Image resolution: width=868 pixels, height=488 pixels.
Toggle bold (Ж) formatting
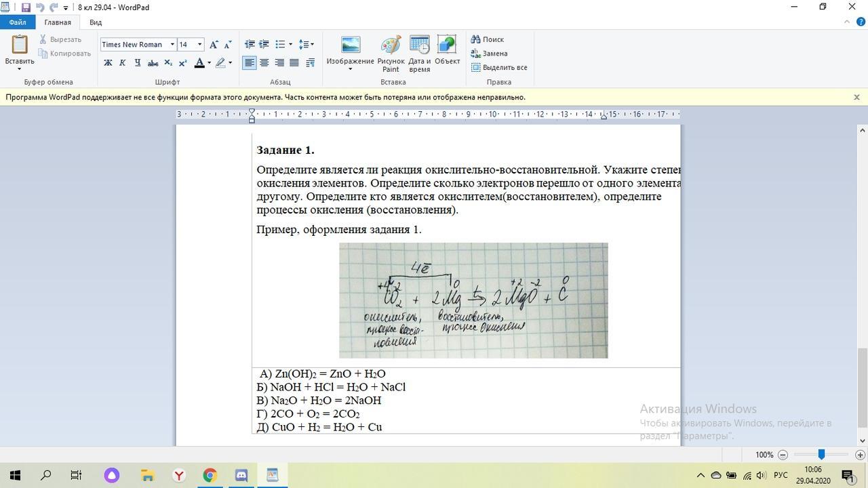108,63
